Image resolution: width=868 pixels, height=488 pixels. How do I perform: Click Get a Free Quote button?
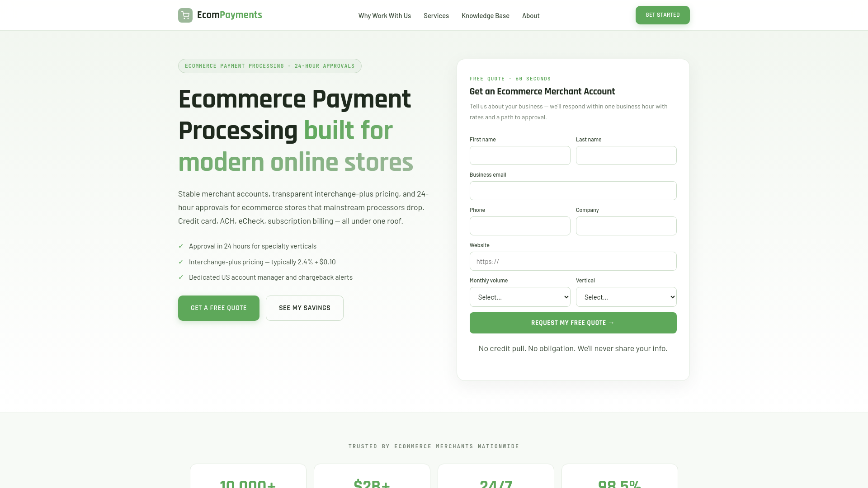[219, 308]
